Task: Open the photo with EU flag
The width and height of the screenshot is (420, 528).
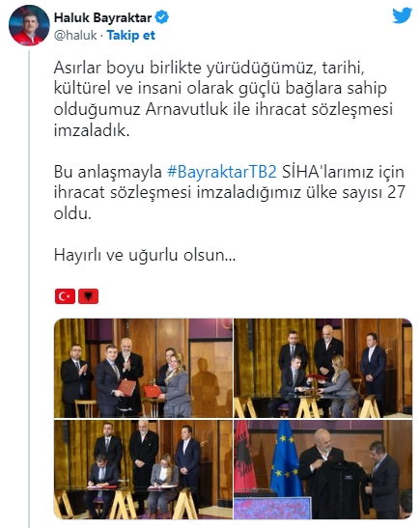Action: (323, 469)
